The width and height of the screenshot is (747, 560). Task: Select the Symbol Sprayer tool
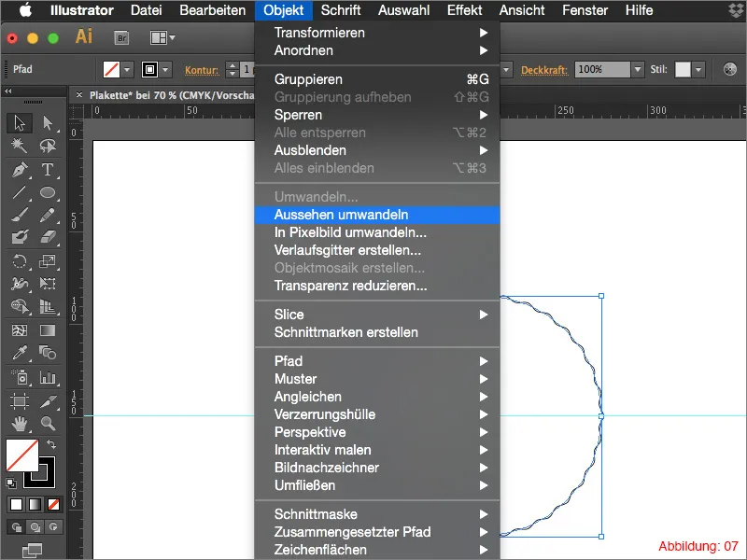20,377
